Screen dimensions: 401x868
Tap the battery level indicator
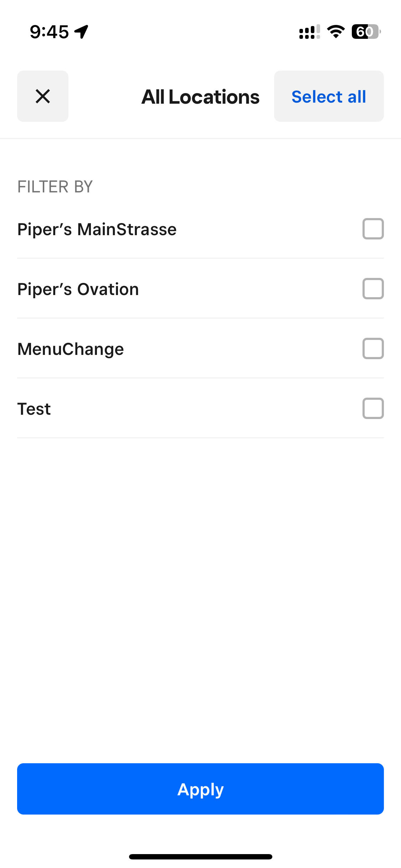pyautogui.click(x=366, y=32)
